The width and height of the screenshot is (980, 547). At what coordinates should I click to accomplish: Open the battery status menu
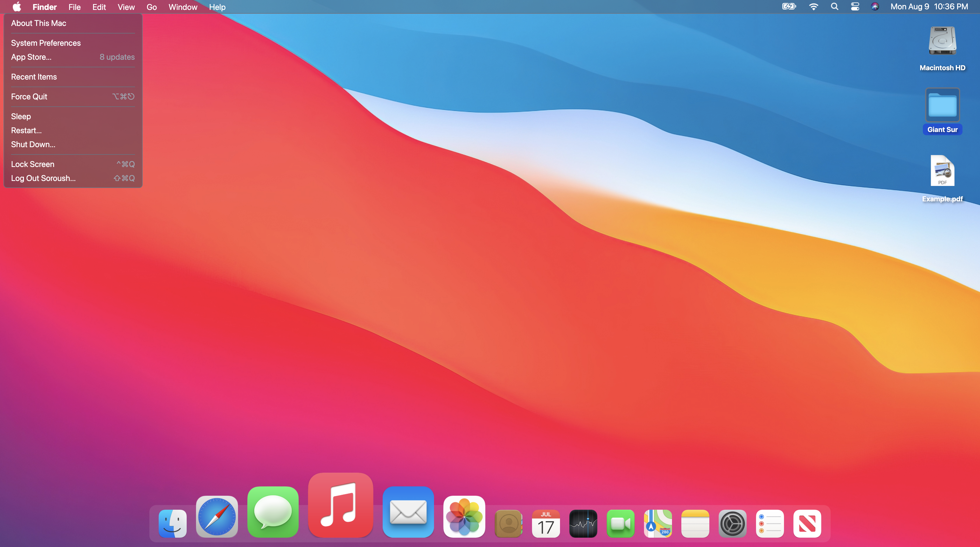789,6
